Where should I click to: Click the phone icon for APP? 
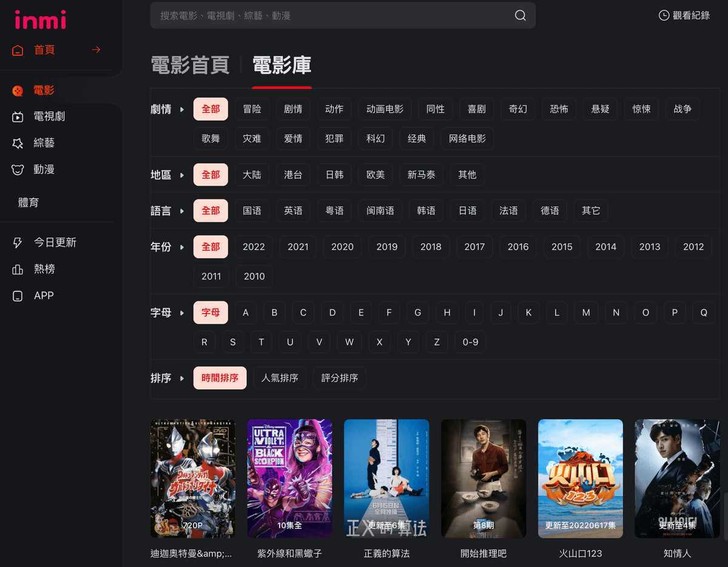tap(18, 296)
